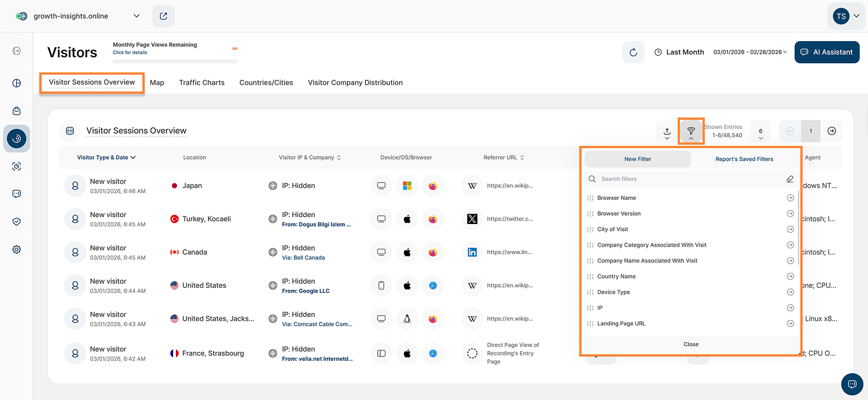Click the filter funnel icon

tap(691, 131)
